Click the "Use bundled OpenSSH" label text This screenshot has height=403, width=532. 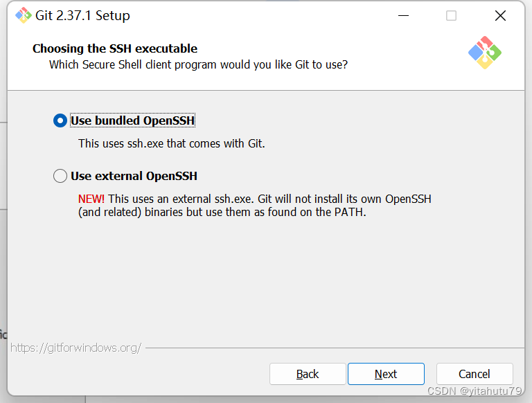pyautogui.click(x=132, y=120)
